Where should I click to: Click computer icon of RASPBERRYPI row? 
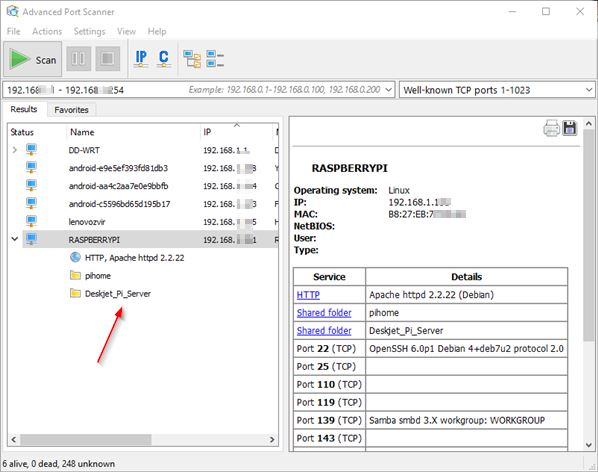tap(31, 239)
